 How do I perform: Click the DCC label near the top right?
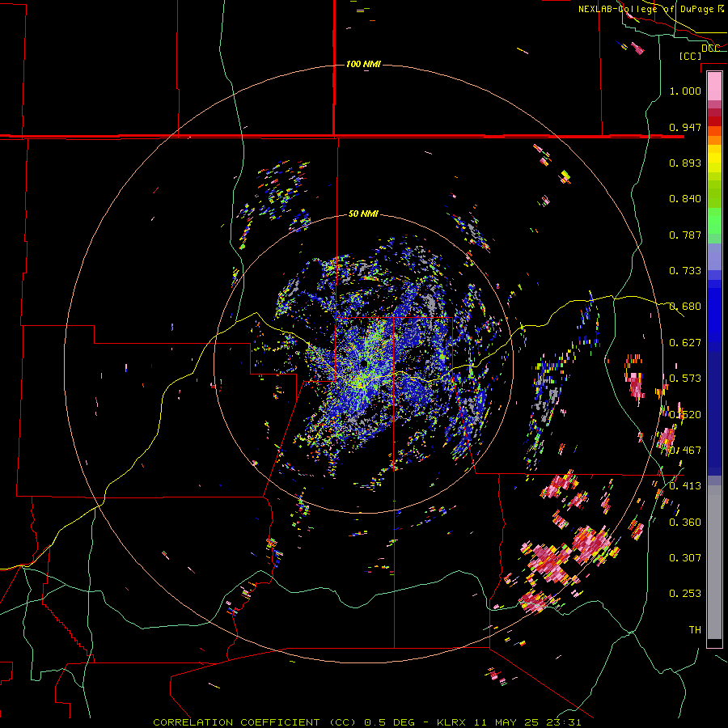tap(711, 48)
